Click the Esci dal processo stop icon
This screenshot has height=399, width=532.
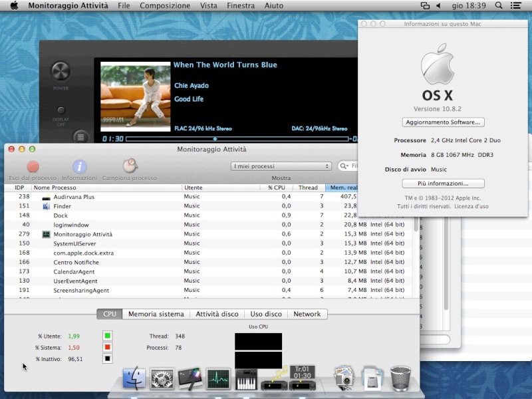[x=33, y=166]
